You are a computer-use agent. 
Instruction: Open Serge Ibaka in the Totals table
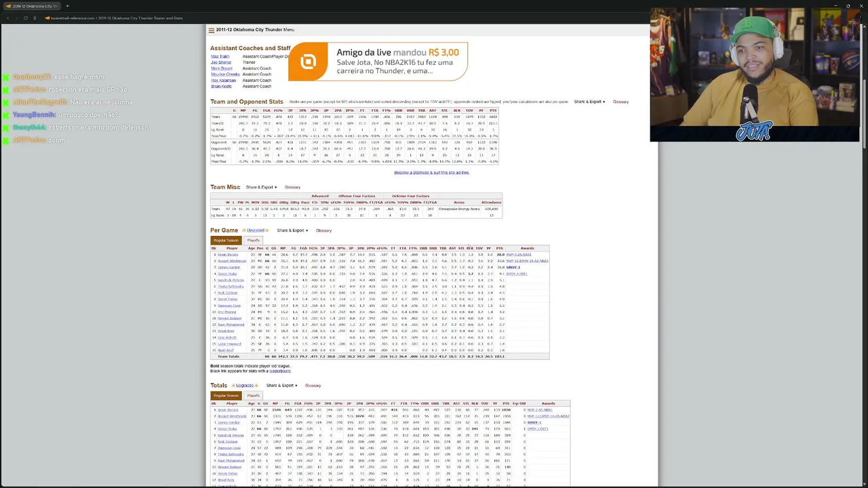pos(227,429)
